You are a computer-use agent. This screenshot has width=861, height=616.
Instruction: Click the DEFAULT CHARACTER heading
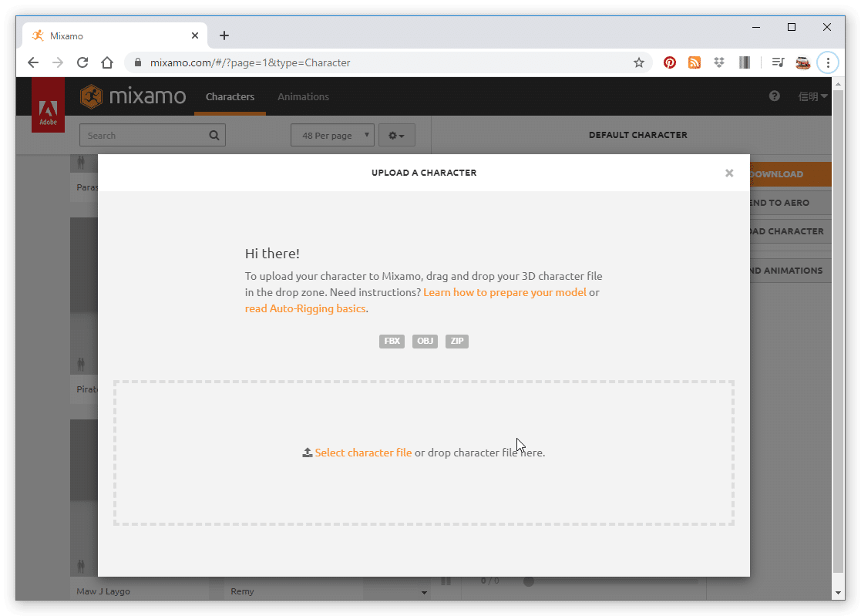point(637,135)
